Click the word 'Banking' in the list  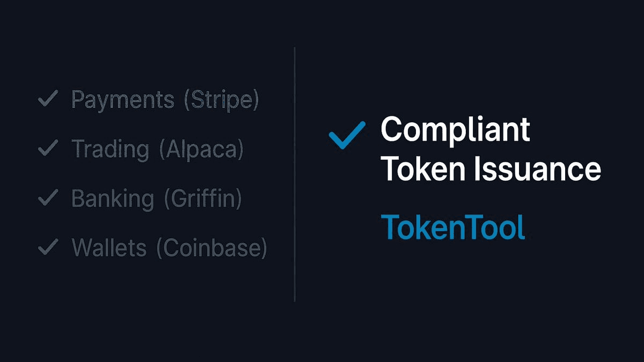tap(112, 199)
